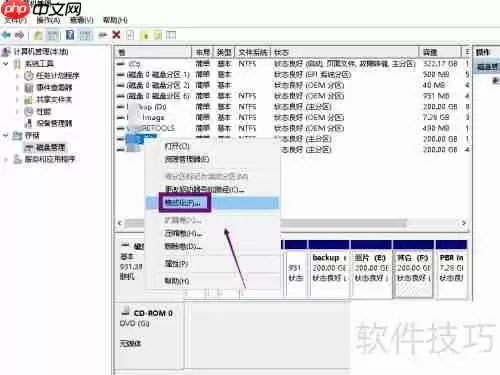Click the 事件查看器 icon in tree

[x=29, y=88]
